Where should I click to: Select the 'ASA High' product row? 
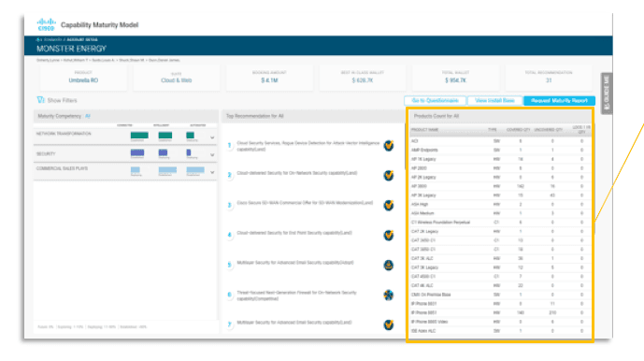click(500, 204)
